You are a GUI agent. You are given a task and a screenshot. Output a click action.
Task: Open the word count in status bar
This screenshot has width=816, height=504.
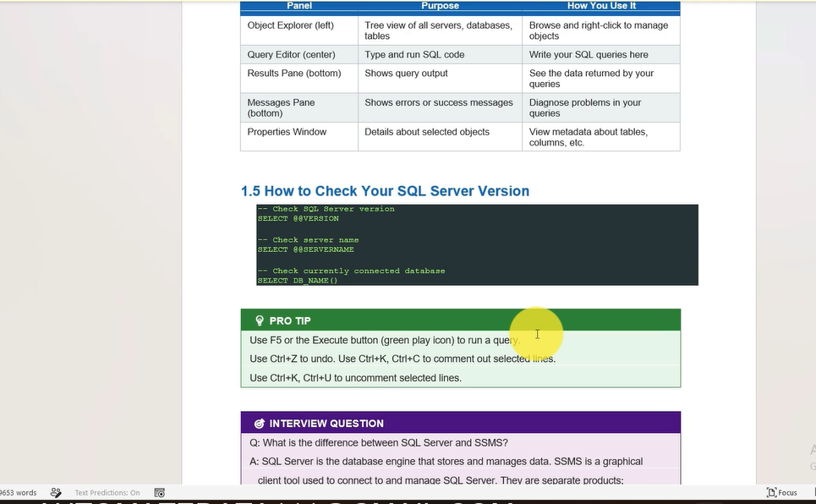(19, 492)
